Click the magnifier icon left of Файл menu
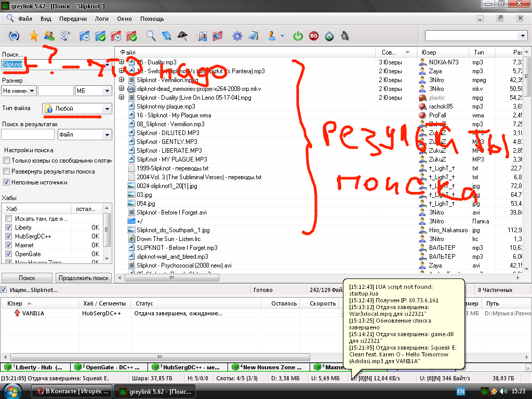 click(10, 18)
